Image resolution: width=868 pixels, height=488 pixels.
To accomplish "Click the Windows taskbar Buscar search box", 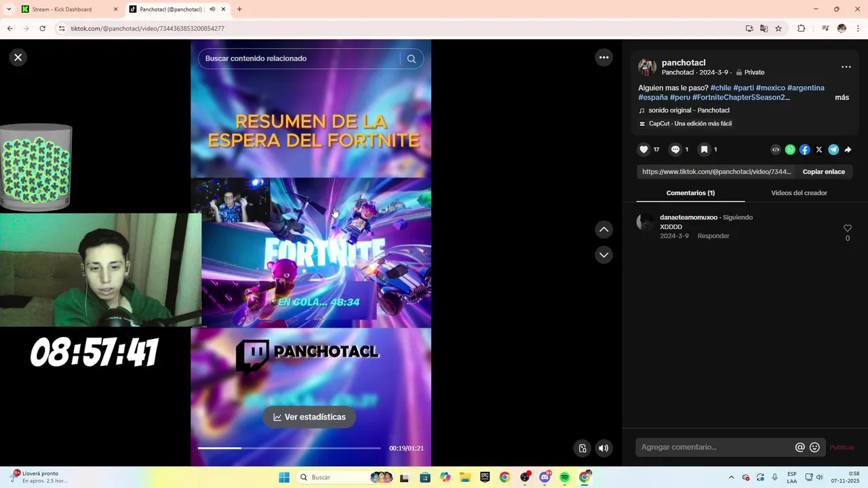I will pyautogui.click(x=344, y=477).
